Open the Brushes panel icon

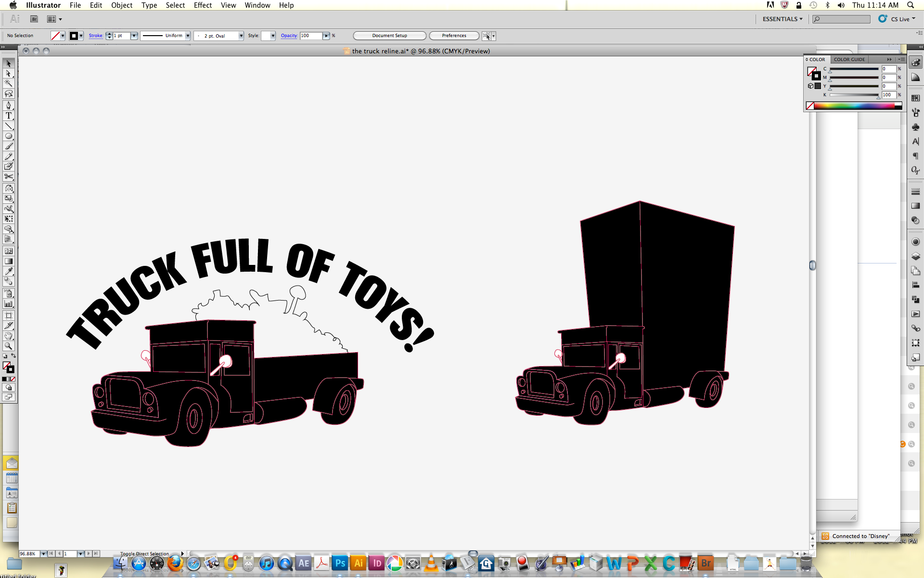(x=915, y=112)
